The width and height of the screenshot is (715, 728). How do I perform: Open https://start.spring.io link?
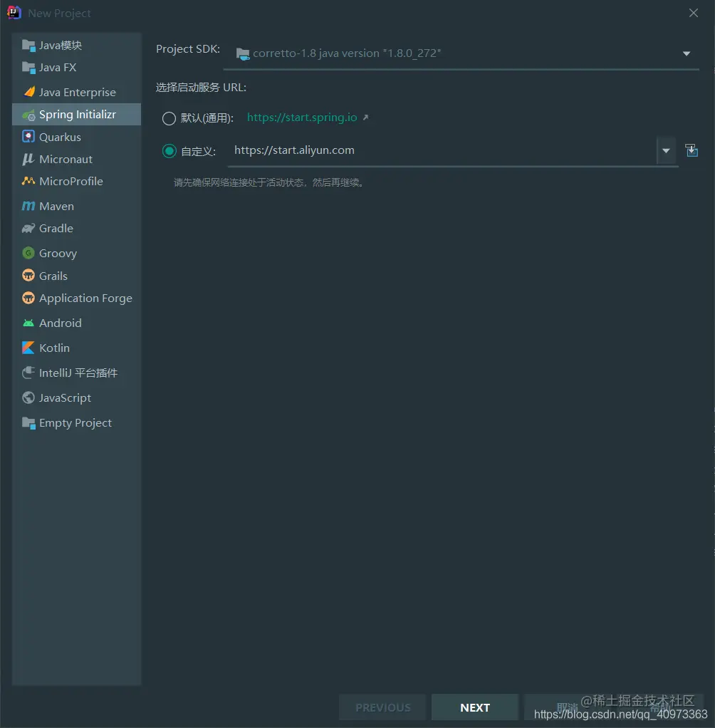[x=302, y=118]
